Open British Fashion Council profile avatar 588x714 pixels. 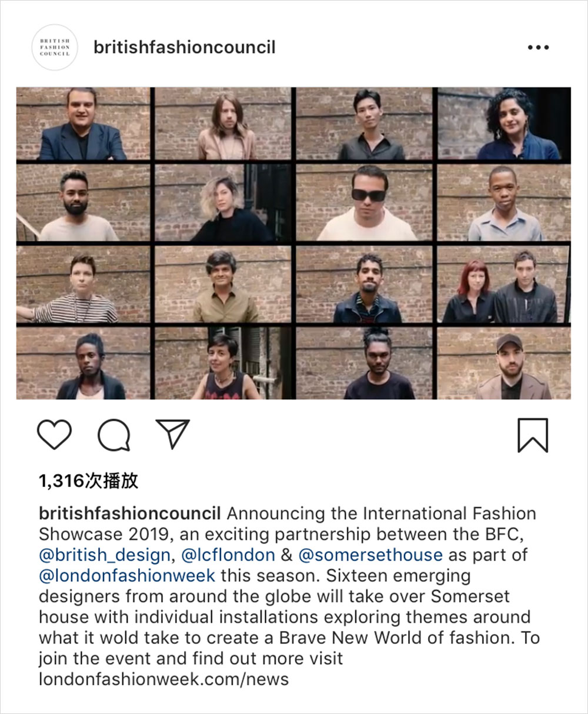(55, 48)
